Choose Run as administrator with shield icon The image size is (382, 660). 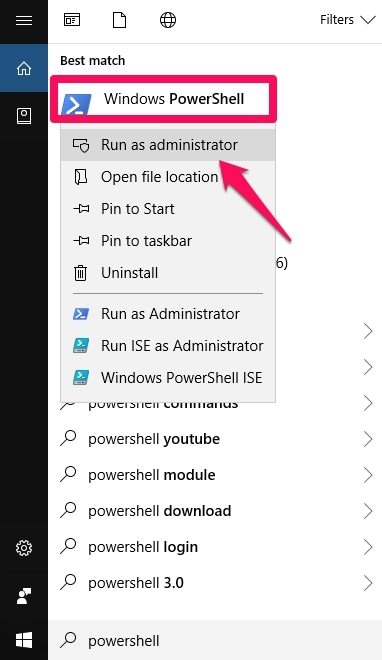click(x=168, y=145)
